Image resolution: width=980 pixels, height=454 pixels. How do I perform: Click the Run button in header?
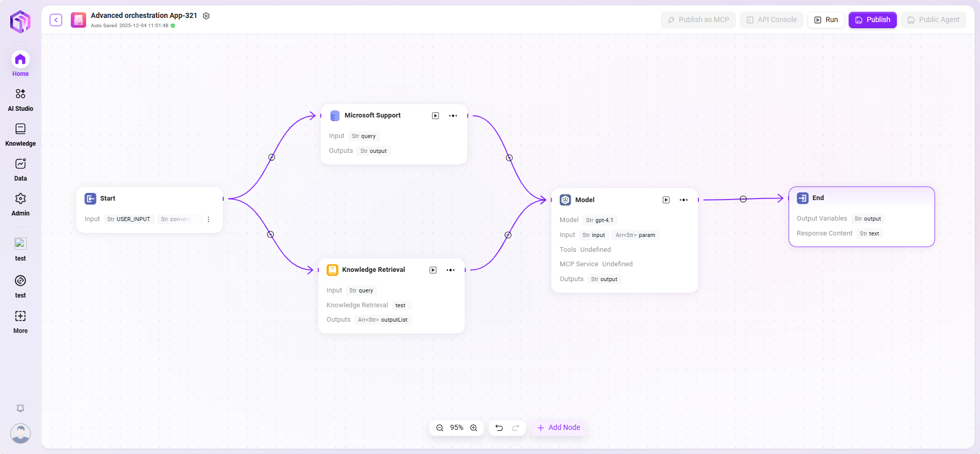(826, 20)
